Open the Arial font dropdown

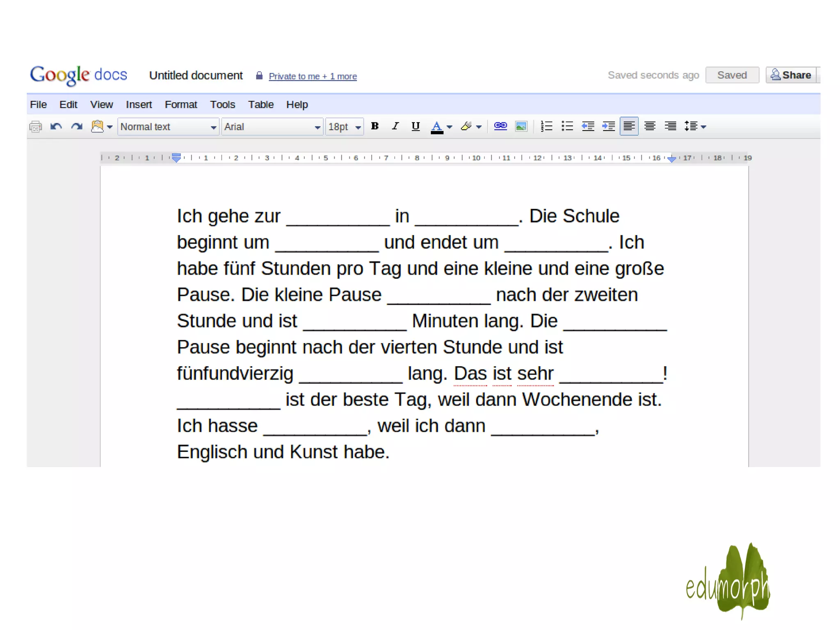[x=272, y=127]
